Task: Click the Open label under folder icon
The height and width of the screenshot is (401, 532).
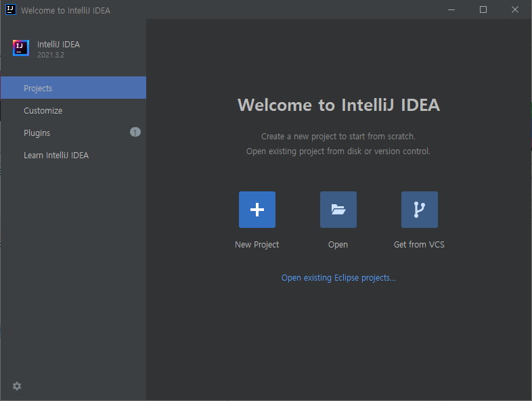Action: [338, 245]
